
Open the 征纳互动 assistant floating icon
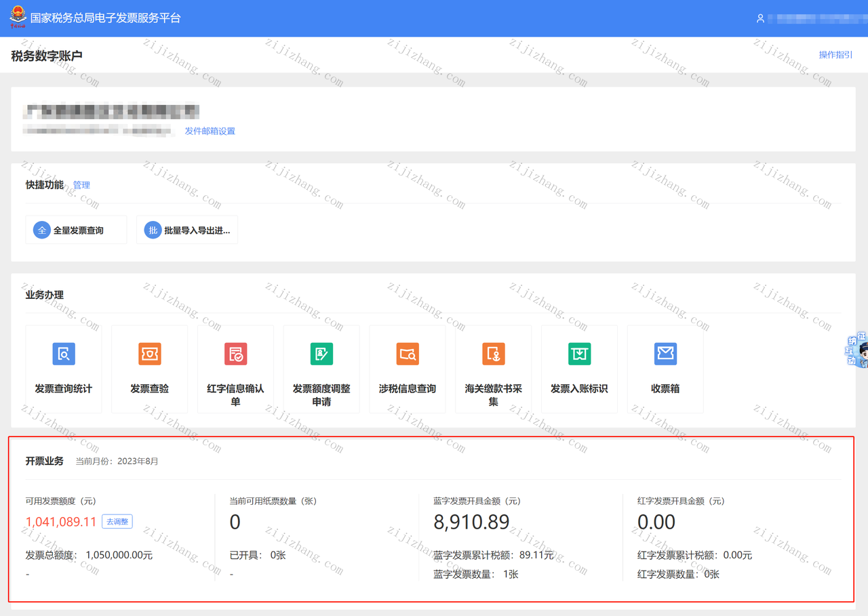857,350
